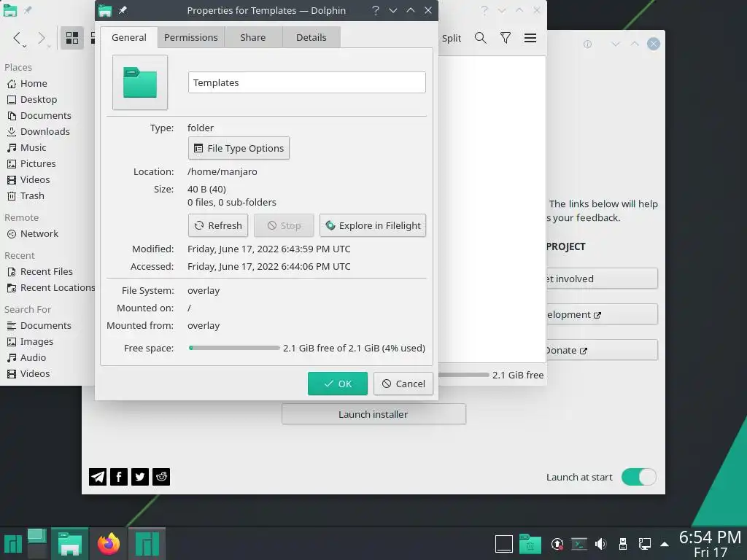Open Dolphin filter icon
The height and width of the screenshot is (560, 747).
(x=506, y=38)
